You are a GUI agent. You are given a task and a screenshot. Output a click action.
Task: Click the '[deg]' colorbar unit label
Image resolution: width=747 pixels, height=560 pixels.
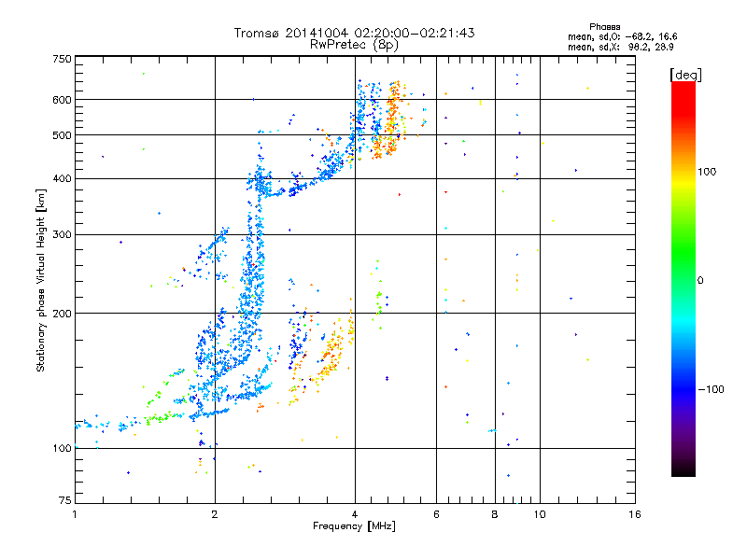(685, 75)
